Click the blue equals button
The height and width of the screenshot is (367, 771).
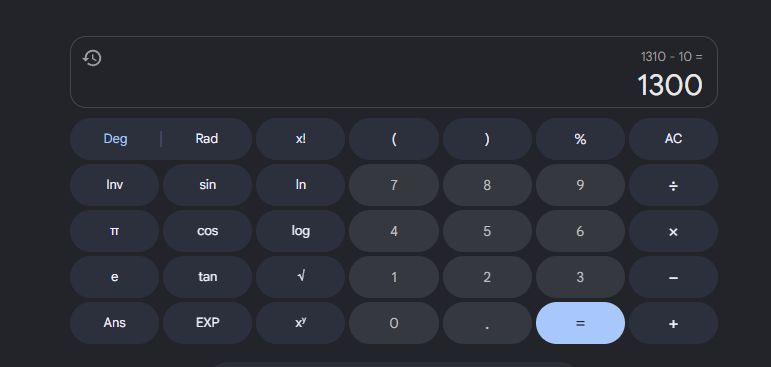click(580, 323)
